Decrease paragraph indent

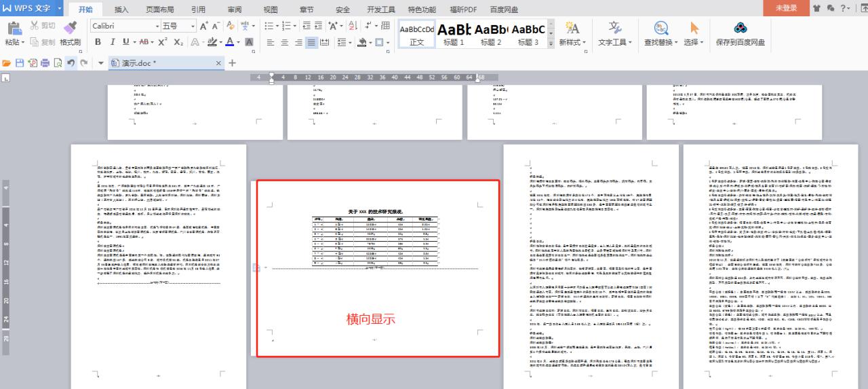tap(307, 26)
